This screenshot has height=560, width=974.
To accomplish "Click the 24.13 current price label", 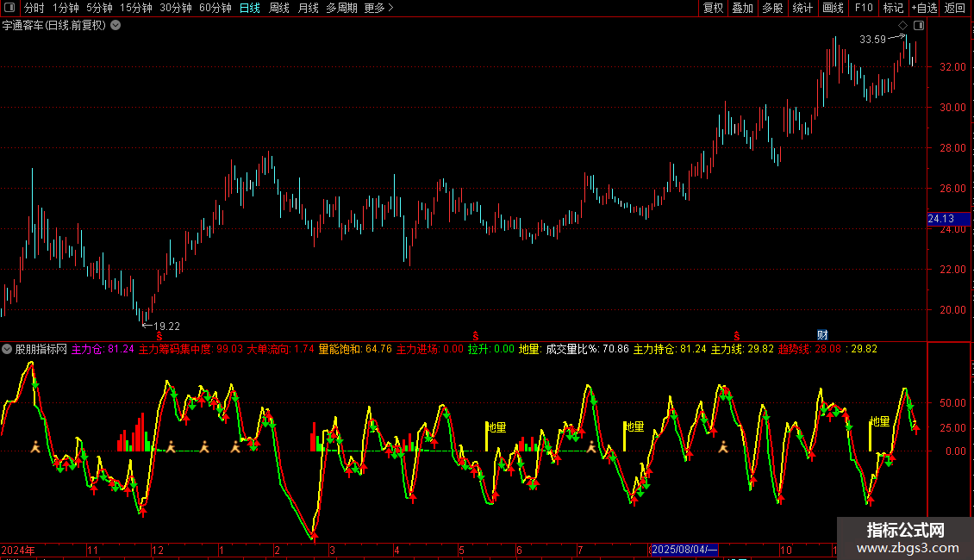I will 948,219.
